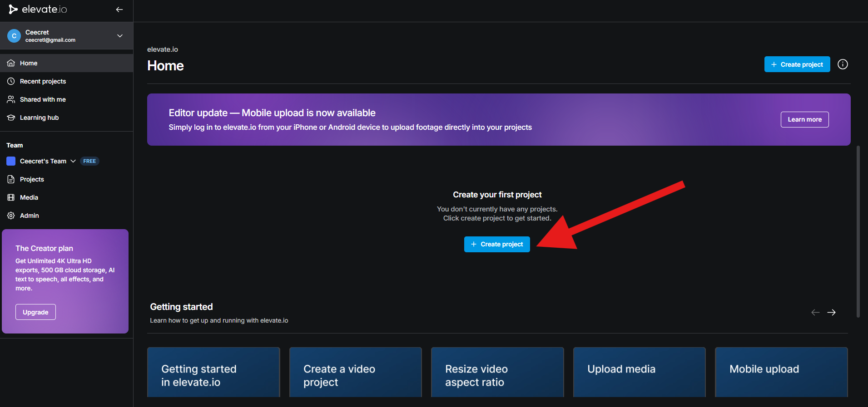The width and height of the screenshot is (868, 407).
Task: Click the Team section label
Action: 15,145
